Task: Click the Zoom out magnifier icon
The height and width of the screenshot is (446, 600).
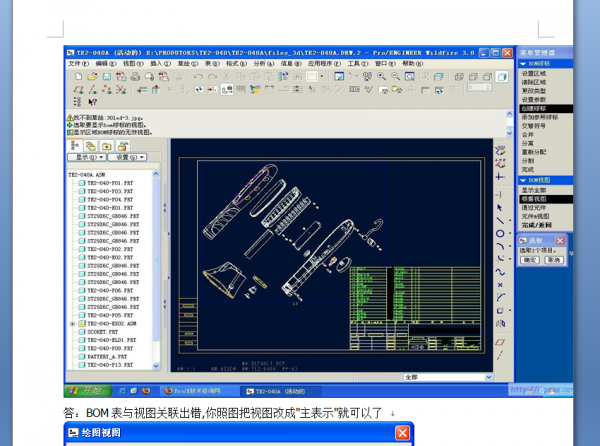Action: click(395, 77)
